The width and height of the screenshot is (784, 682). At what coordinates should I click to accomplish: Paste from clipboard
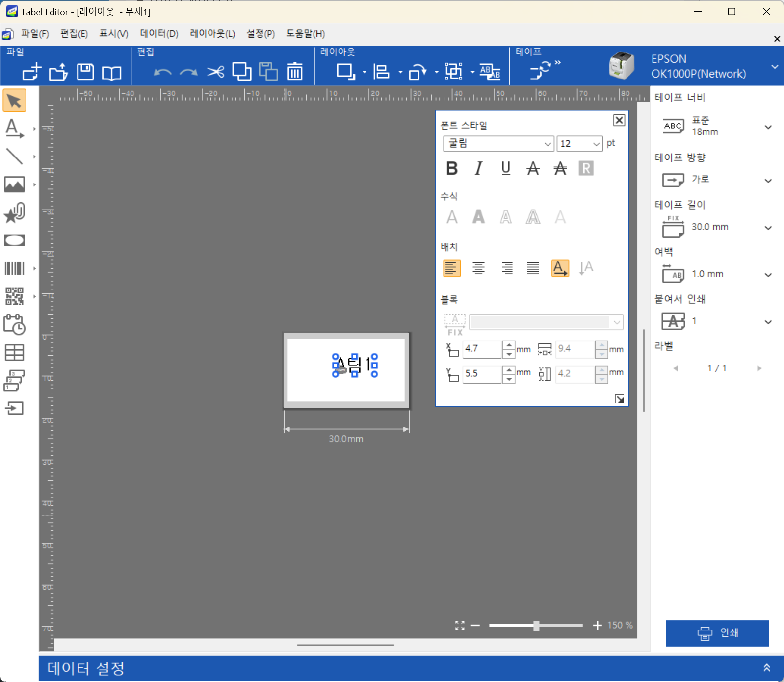pyautogui.click(x=268, y=72)
